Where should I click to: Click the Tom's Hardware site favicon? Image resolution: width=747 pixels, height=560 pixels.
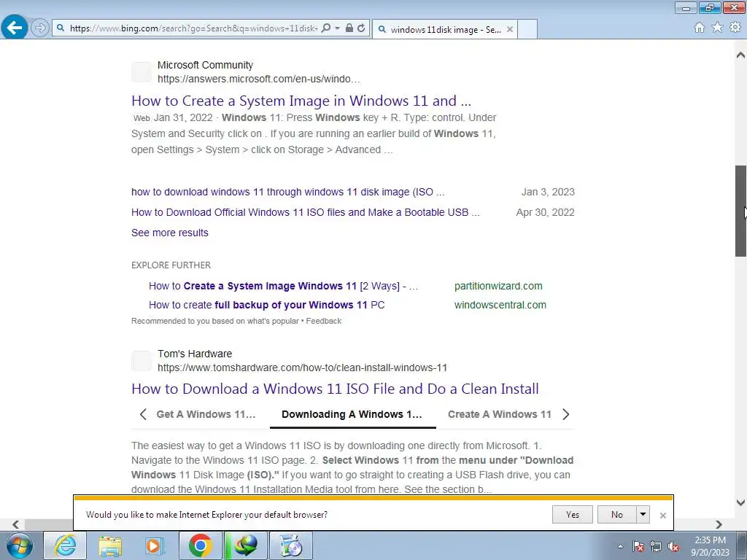[x=142, y=361]
